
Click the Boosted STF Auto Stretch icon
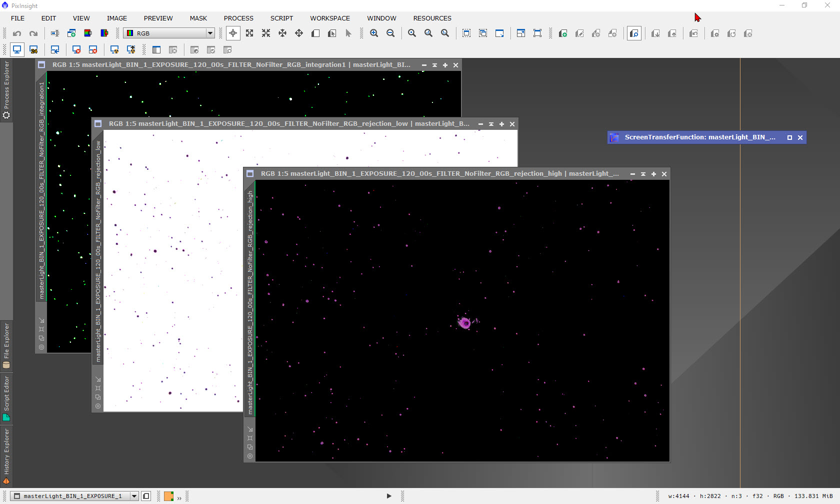click(131, 50)
